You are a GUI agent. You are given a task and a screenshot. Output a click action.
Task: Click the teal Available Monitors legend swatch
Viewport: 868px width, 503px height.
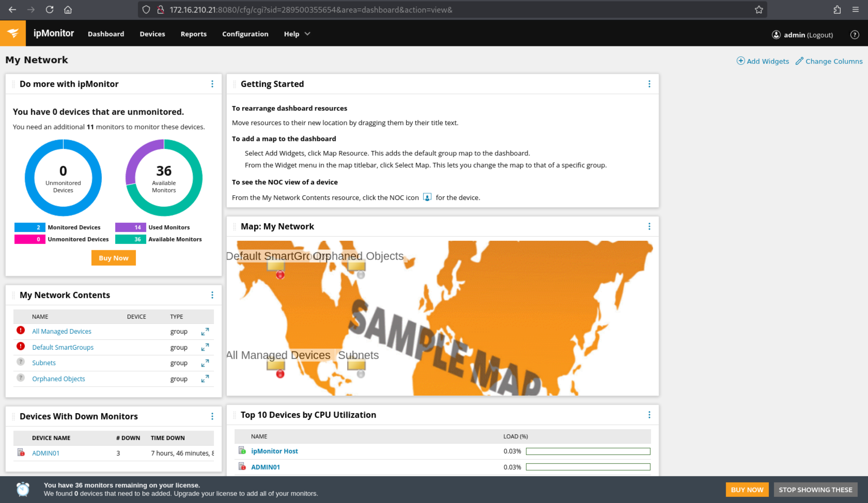point(131,239)
